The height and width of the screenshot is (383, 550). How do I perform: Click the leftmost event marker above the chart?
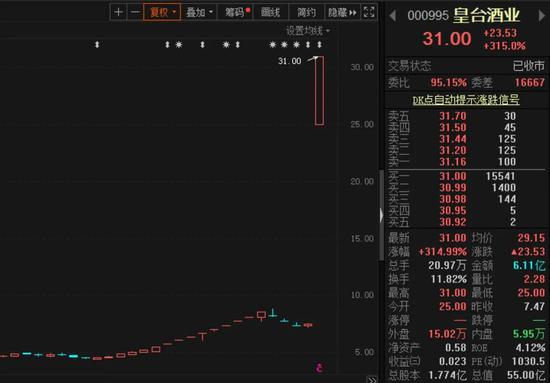(x=97, y=45)
